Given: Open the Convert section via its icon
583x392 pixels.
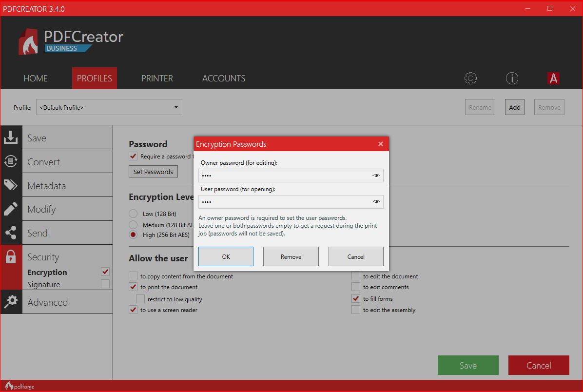Looking at the screenshot, I should pos(11,160).
